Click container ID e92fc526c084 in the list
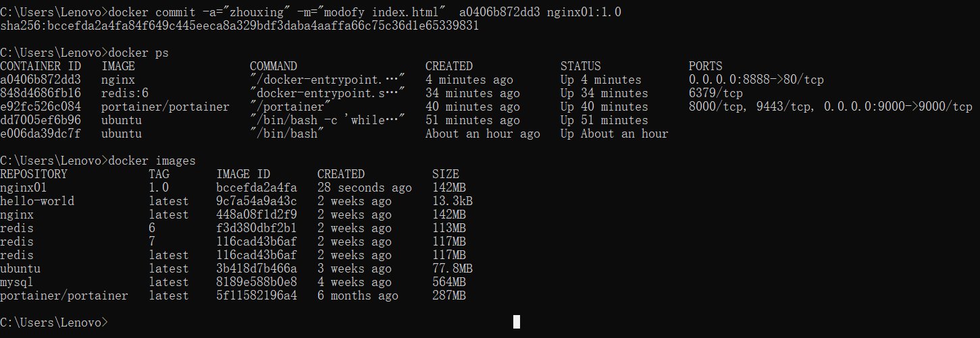 41,107
